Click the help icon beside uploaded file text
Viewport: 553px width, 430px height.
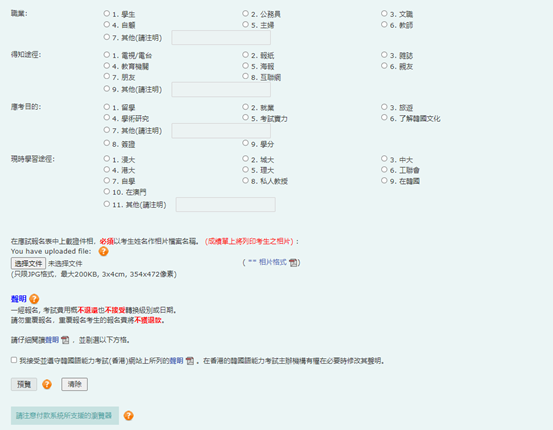click(103, 251)
